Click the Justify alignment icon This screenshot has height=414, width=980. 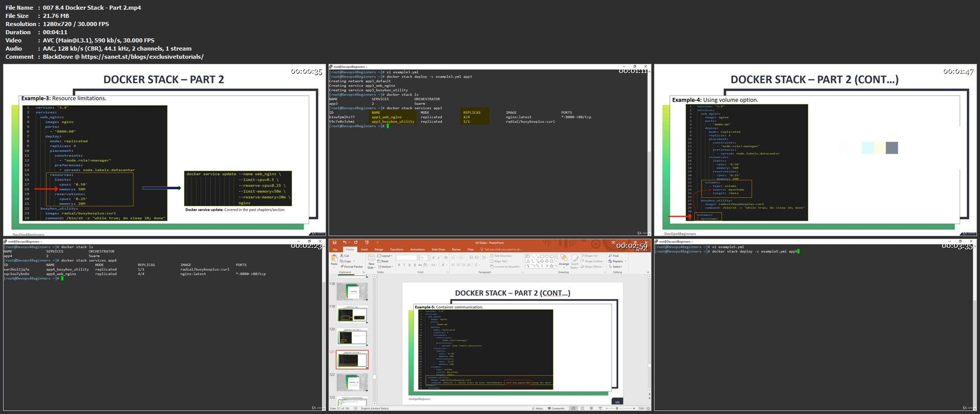click(x=469, y=265)
